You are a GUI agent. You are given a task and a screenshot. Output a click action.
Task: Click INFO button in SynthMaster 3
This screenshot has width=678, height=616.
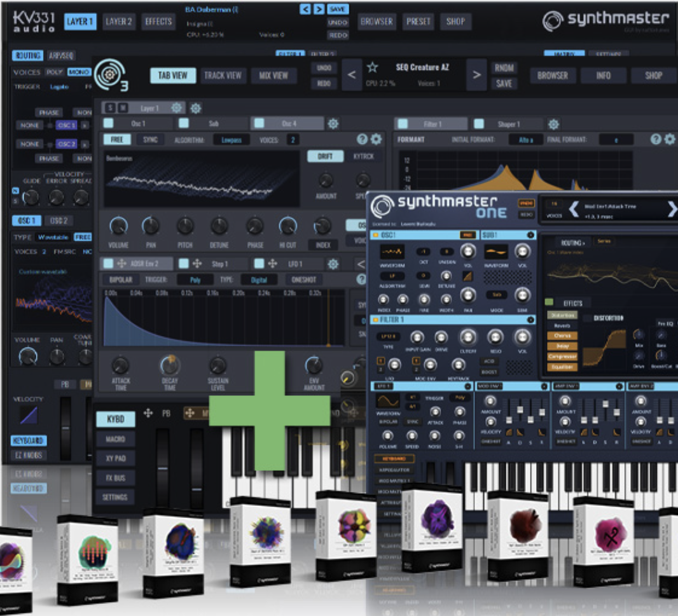[603, 75]
